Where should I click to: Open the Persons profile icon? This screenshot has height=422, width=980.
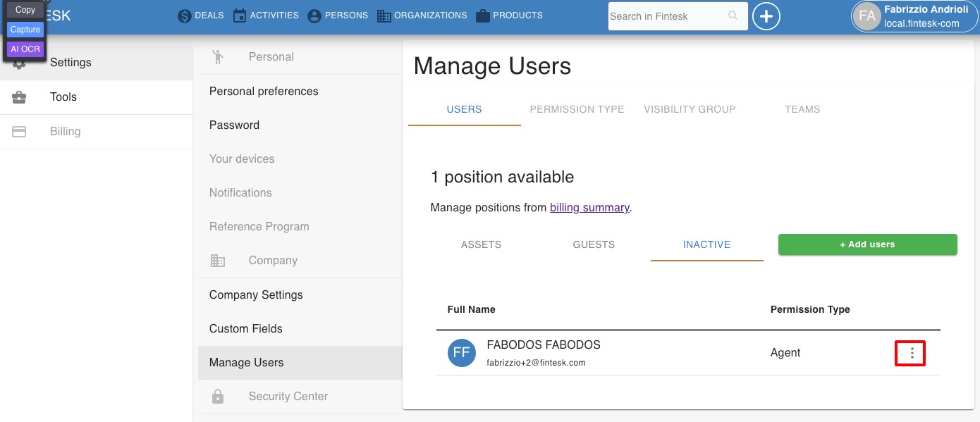point(314,15)
